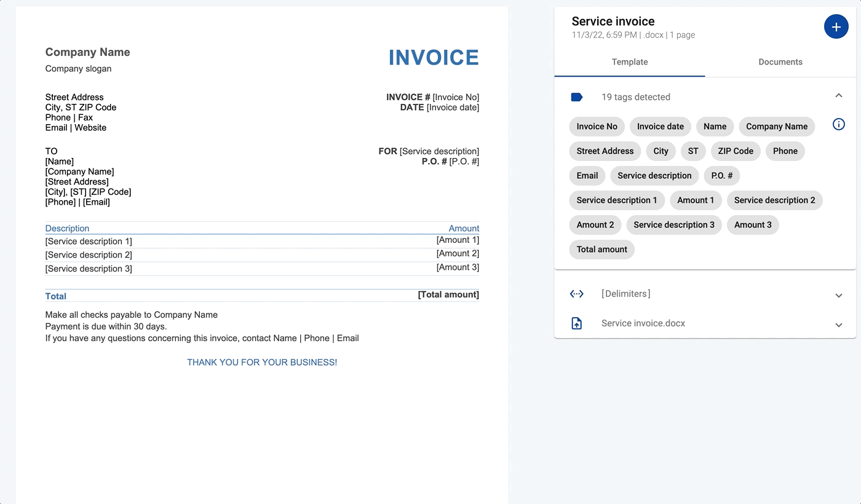Image resolution: width=861 pixels, height=504 pixels.
Task: Click the blue tag icon beside tags count
Action: [576, 96]
